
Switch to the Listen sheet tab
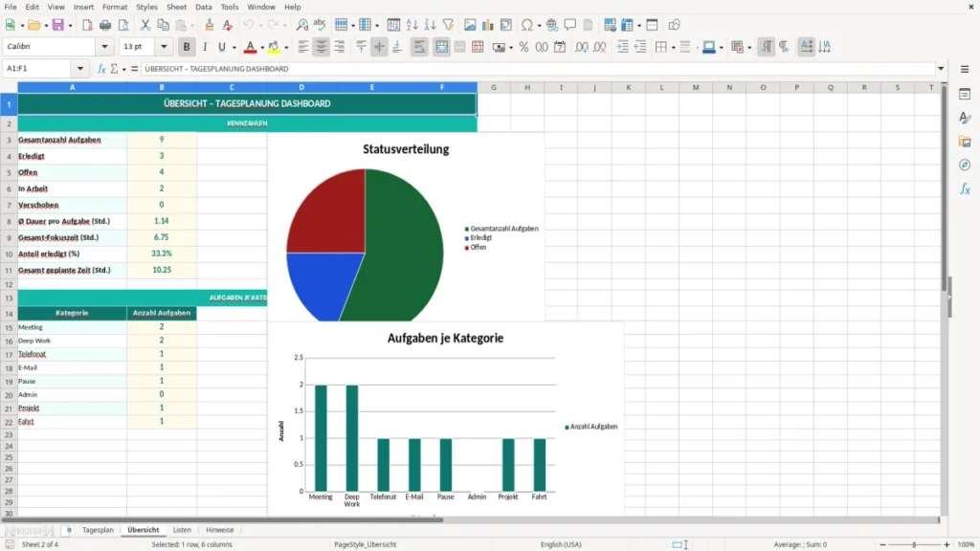(x=182, y=530)
